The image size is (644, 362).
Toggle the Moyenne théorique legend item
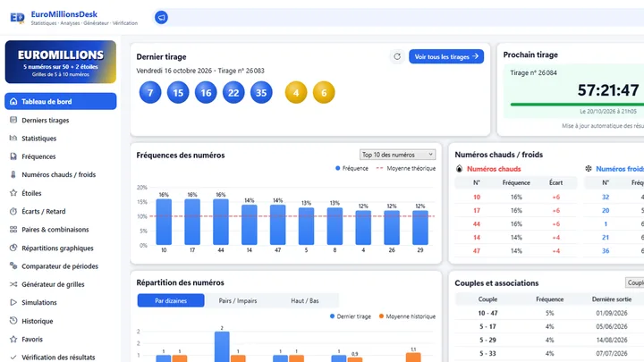[406, 168]
